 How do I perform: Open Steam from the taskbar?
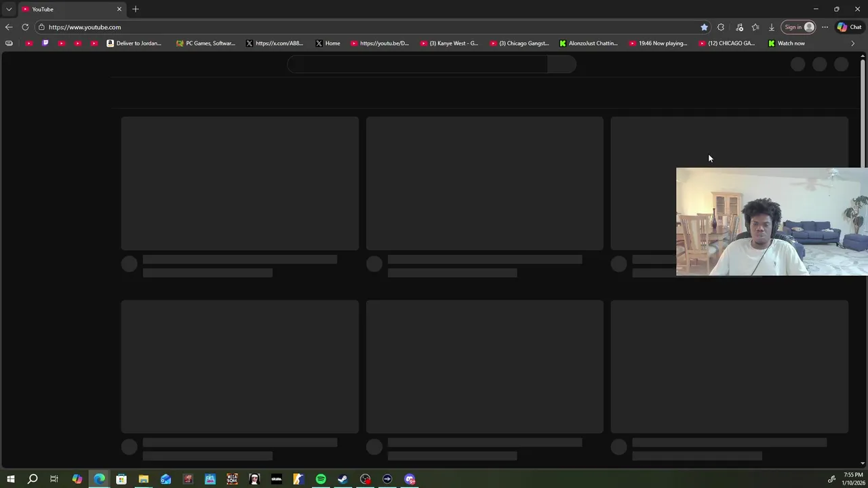pyautogui.click(x=342, y=479)
